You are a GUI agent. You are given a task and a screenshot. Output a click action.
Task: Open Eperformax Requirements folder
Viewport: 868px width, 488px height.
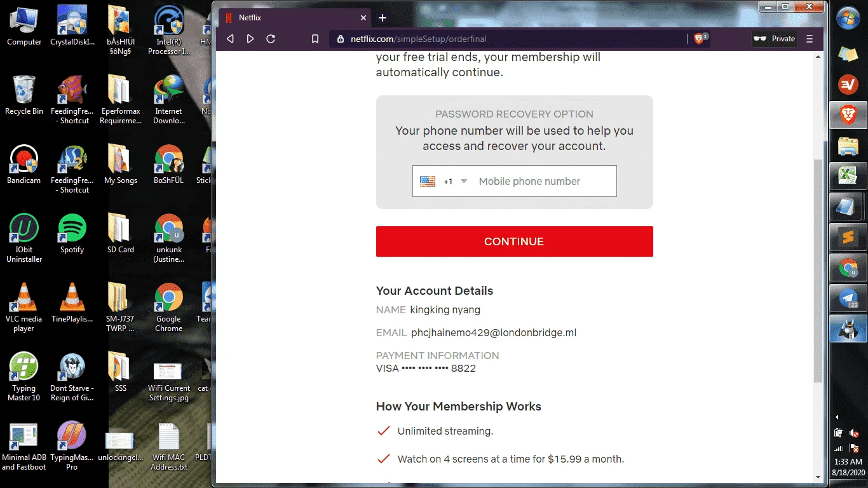[120, 100]
